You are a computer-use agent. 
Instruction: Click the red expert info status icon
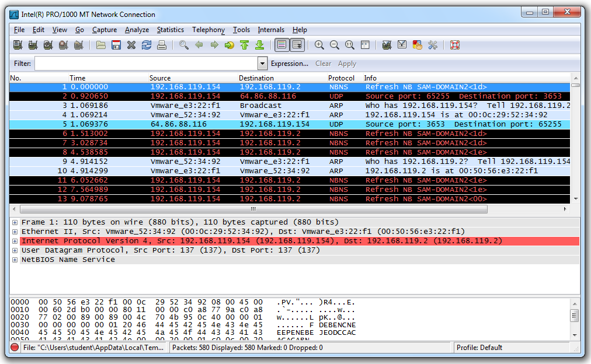[15, 348]
